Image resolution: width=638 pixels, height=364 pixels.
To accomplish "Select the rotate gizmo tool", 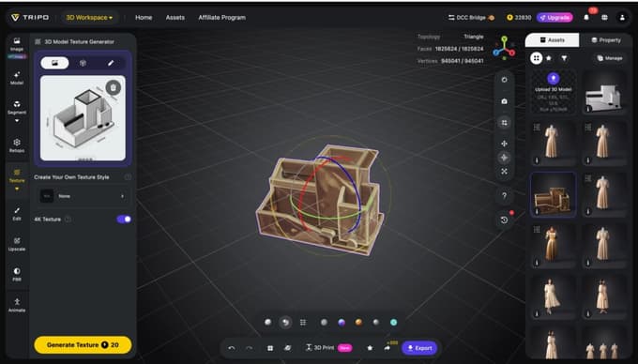I will 504,158.
